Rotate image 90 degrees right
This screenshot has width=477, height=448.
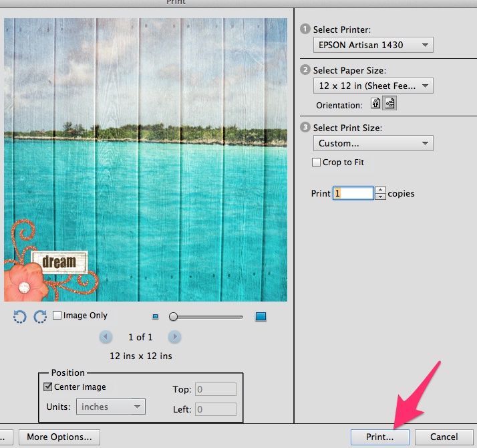(40, 317)
